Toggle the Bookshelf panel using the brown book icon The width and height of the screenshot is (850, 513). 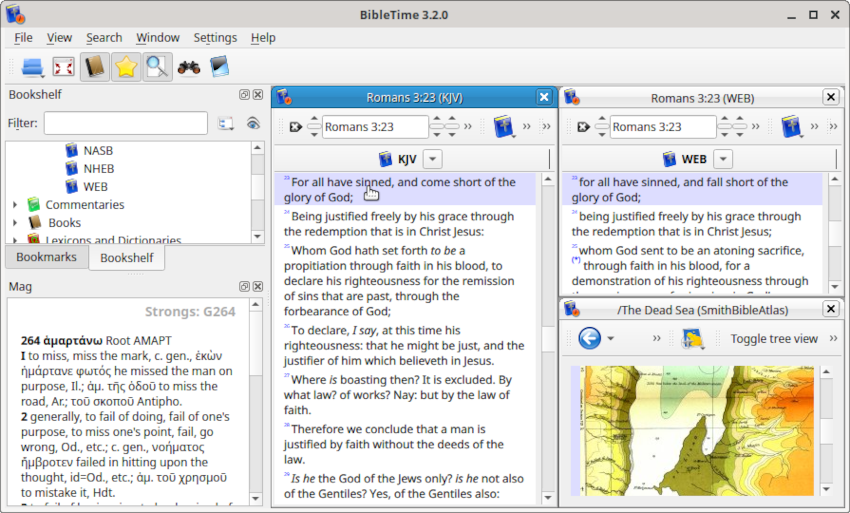tap(95, 67)
